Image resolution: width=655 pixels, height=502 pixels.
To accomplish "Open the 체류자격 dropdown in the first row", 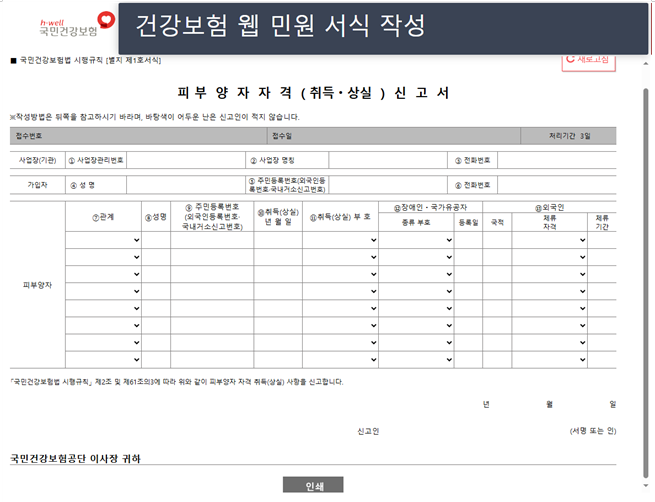I will (x=550, y=240).
